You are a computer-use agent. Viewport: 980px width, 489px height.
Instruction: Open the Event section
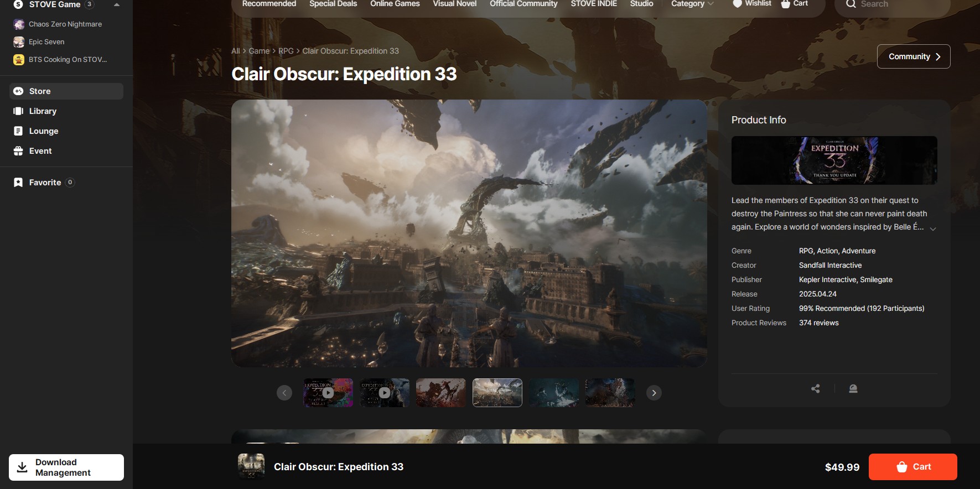(66, 151)
